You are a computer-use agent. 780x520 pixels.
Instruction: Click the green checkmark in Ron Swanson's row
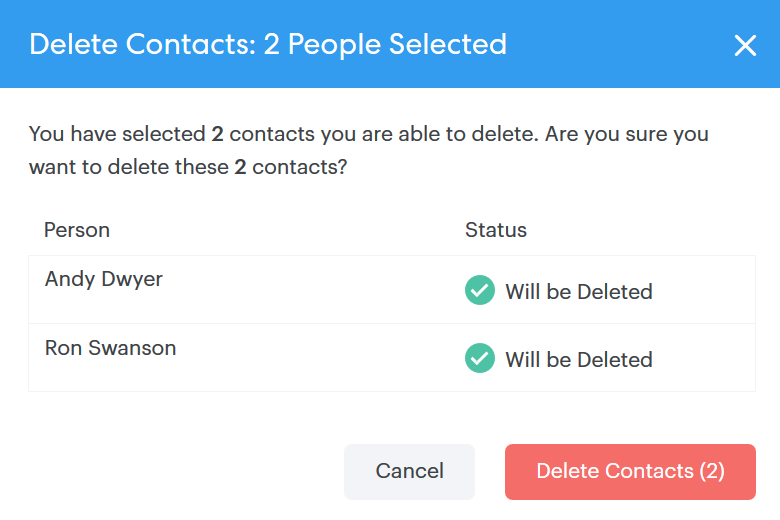click(x=480, y=359)
